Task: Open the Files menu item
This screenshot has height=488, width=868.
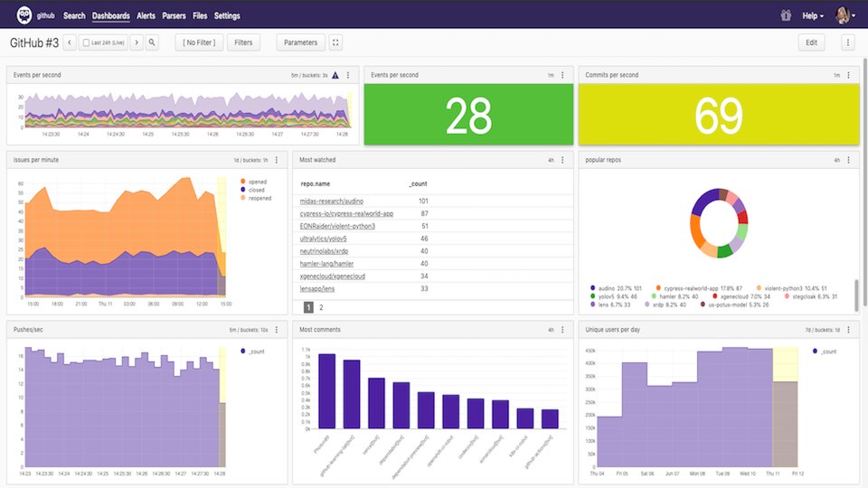Action: point(200,16)
